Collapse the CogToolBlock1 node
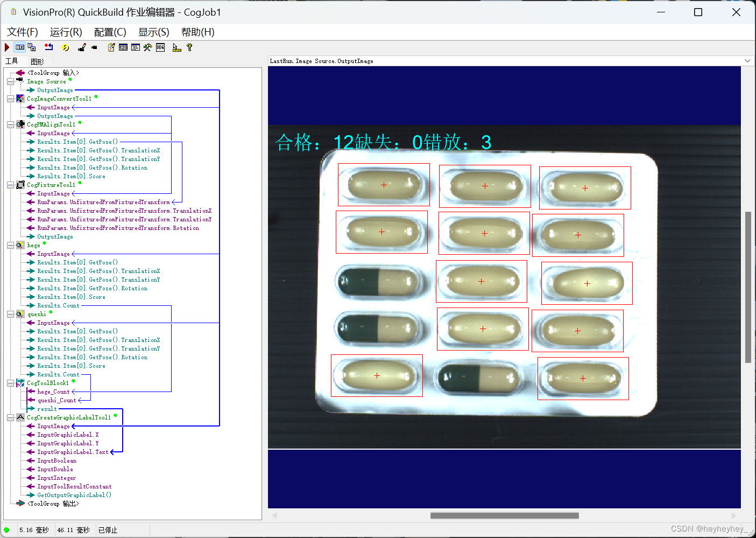 10,383
